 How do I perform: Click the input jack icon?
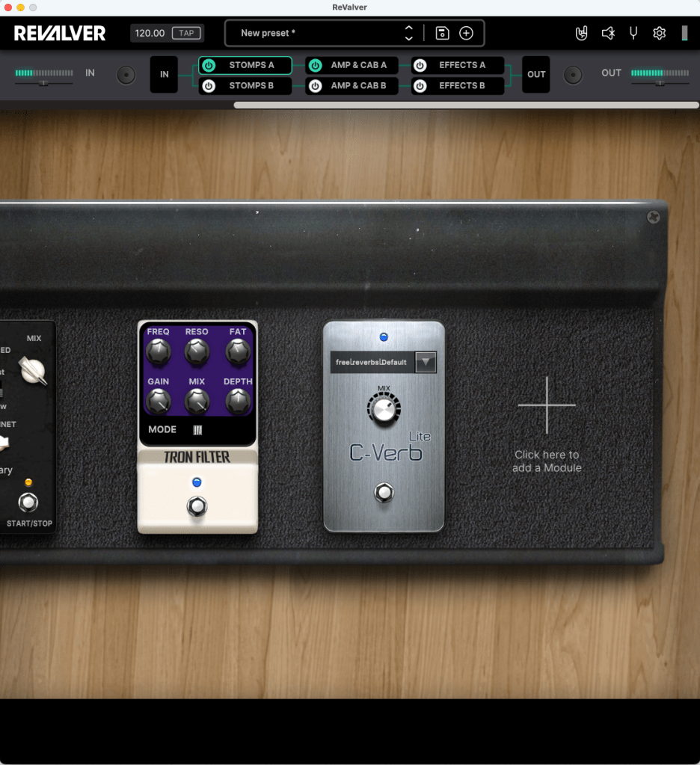[x=126, y=75]
